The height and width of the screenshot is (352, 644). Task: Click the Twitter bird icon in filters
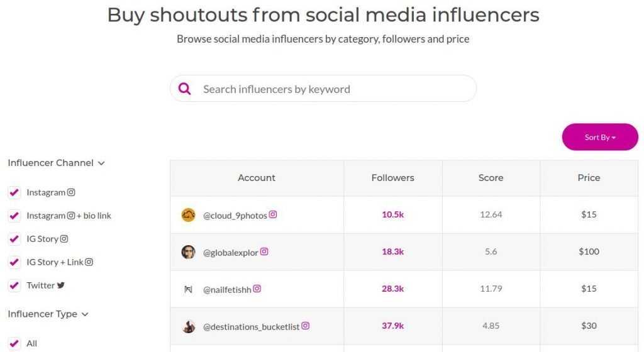[61, 285]
